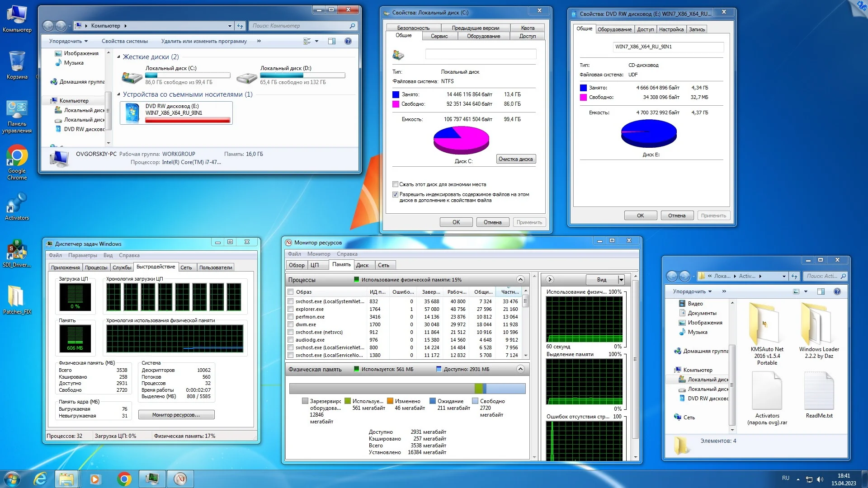This screenshot has height=488, width=868.
Task: Select the DVD RW дисковод (E:) drive icon
Action: pos(132,113)
